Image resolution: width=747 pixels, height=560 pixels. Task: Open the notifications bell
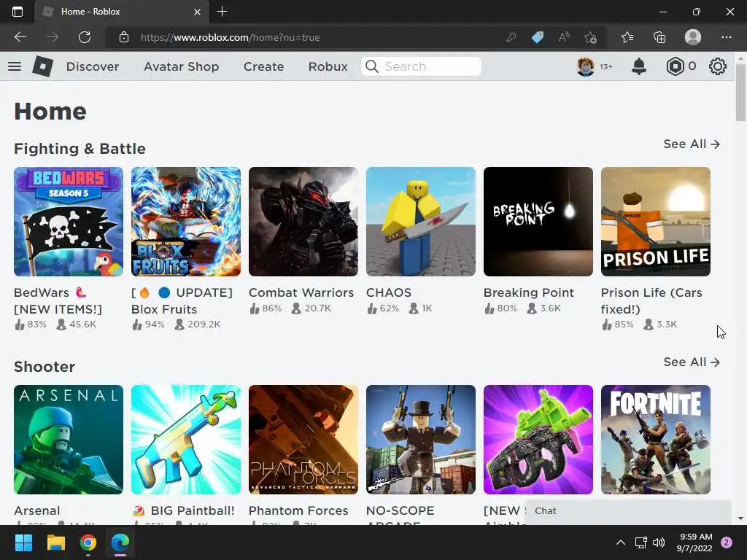pyautogui.click(x=639, y=66)
